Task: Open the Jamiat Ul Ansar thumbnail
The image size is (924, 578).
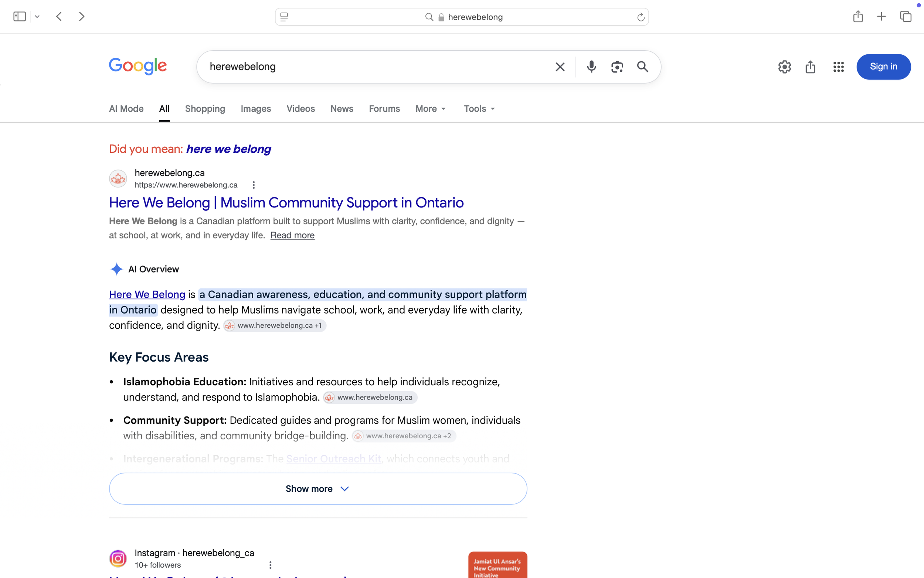Action: click(x=498, y=565)
